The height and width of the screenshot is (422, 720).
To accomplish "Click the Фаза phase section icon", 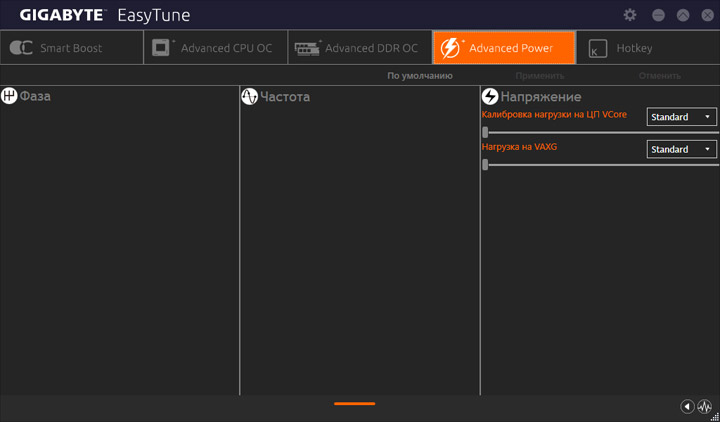I will coord(9,96).
